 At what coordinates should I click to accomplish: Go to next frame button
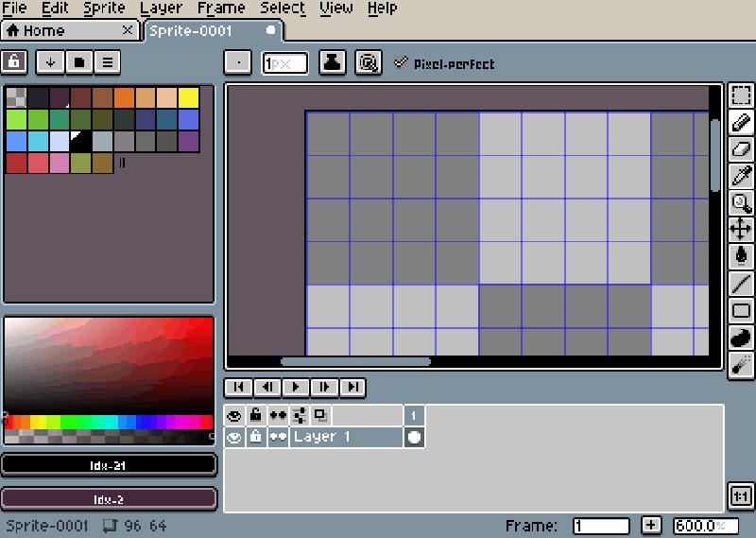pos(324,387)
